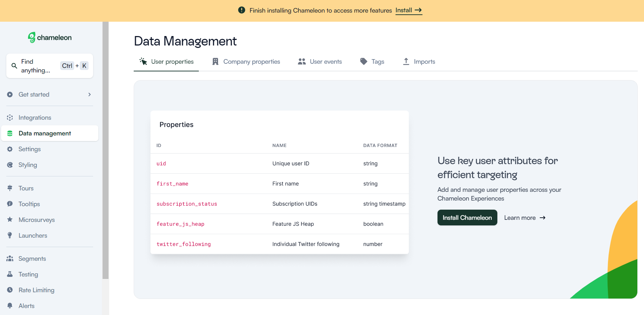Click the NAME column header
Image resolution: width=644 pixels, height=315 pixels.
click(280, 146)
